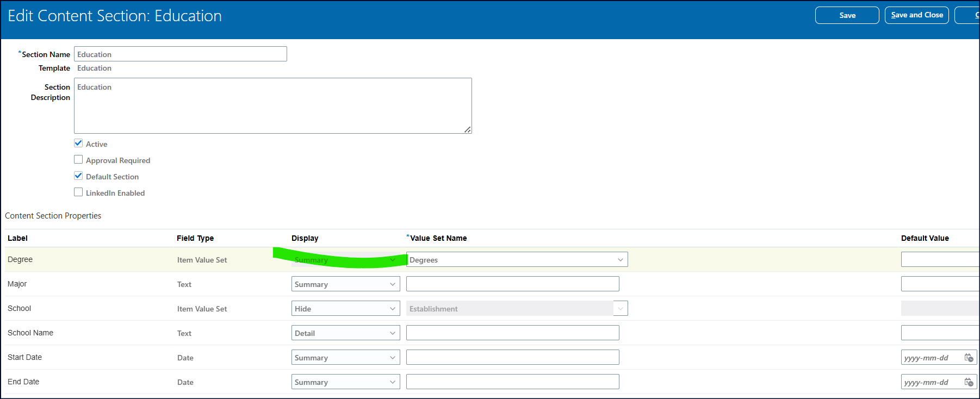Viewport: 980px width, 399px height.
Task: Click the Default Value column header
Action: (x=925, y=238)
